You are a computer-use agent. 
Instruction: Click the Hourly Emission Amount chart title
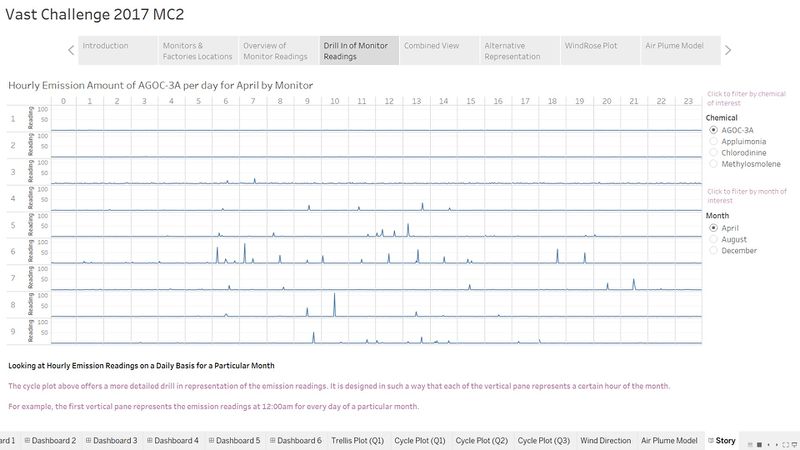(x=161, y=85)
